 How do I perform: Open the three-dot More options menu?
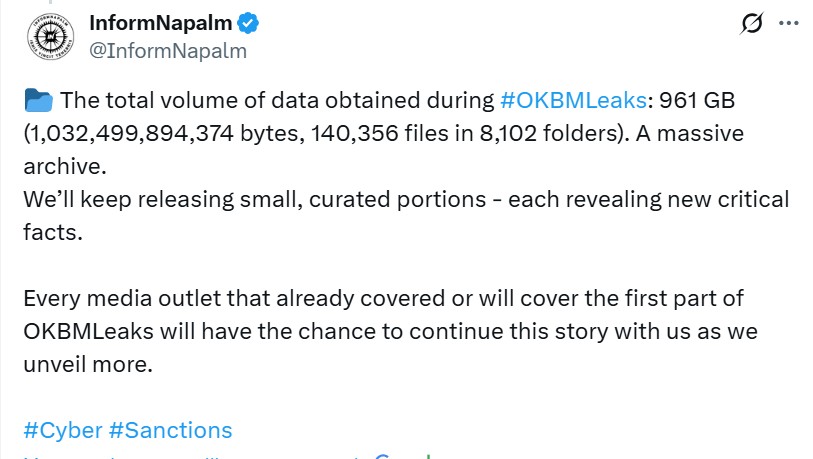point(789,24)
